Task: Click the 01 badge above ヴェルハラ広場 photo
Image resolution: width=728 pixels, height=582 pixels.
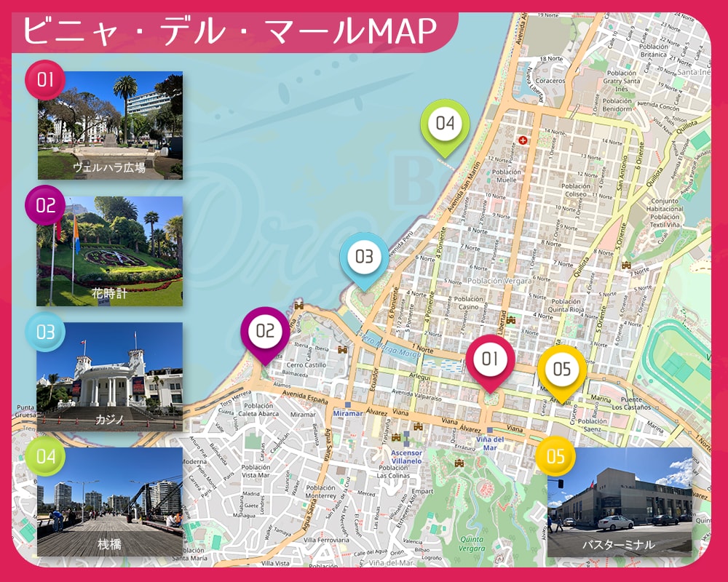Action: point(45,79)
